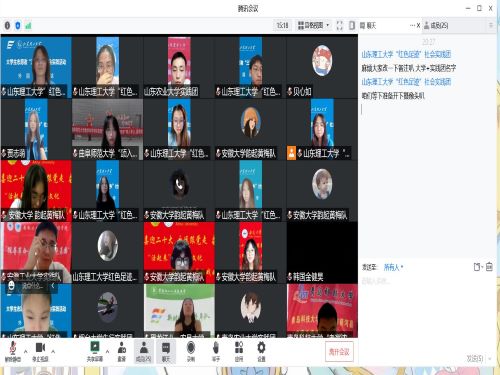Toggle the members list panel button
Screen dimensions: 500x375
click(x=144, y=351)
